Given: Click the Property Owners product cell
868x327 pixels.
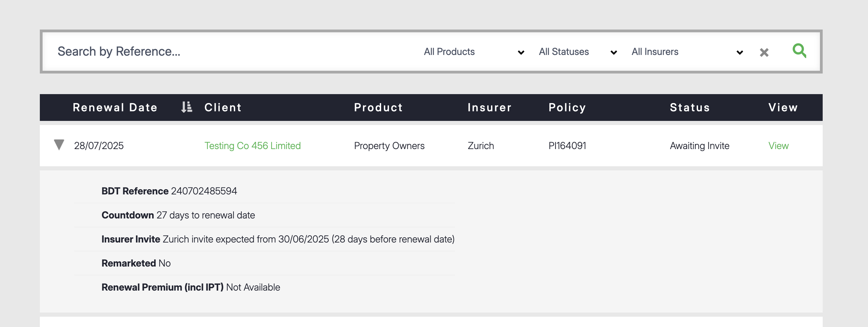Looking at the screenshot, I should point(389,146).
